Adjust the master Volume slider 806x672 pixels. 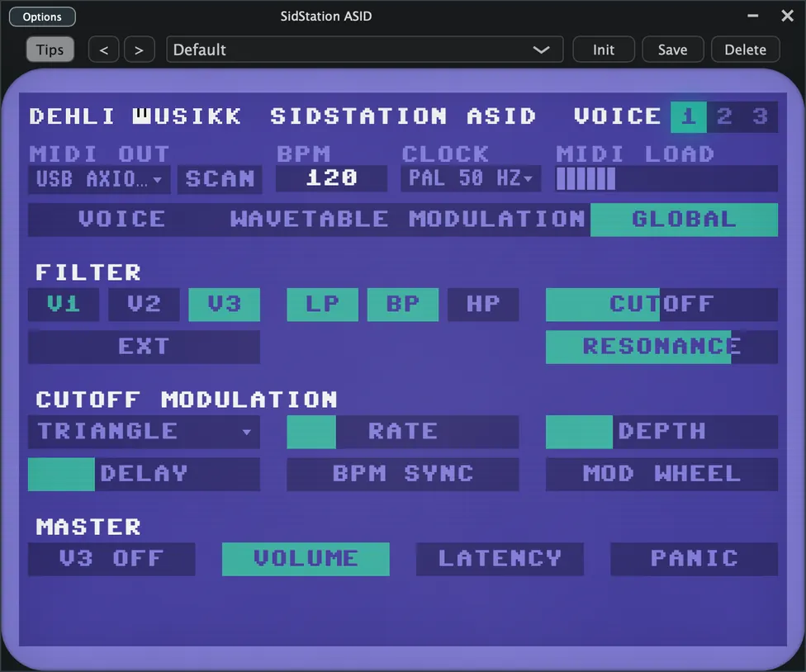[x=306, y=559]
